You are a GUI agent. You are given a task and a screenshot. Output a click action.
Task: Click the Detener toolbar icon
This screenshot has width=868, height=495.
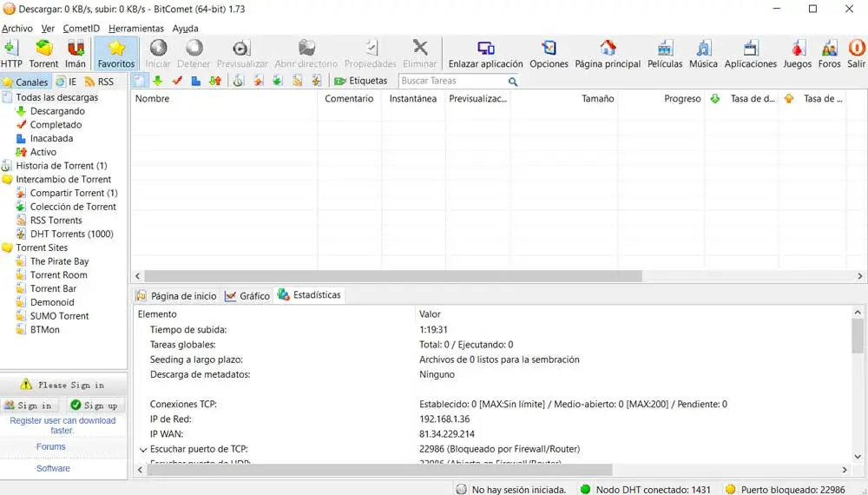194,54
